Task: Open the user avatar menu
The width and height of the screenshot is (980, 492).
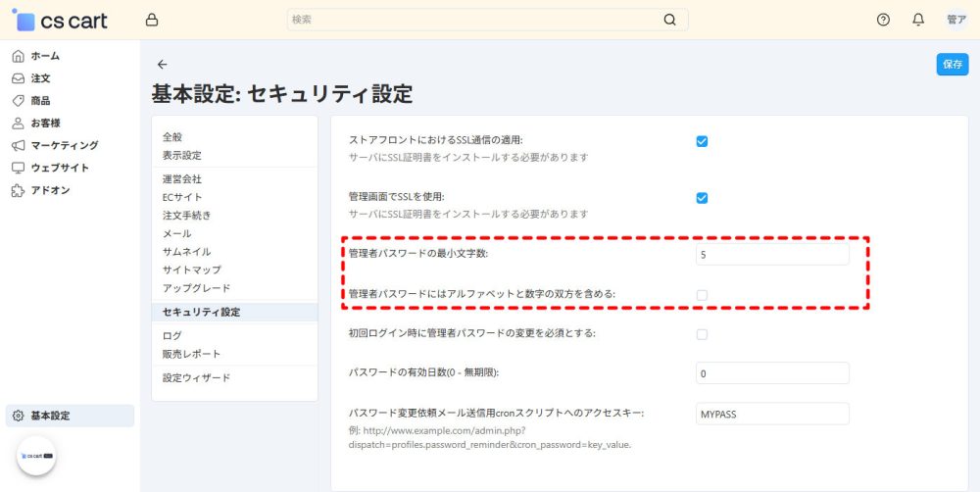Action: pos(955,20)
